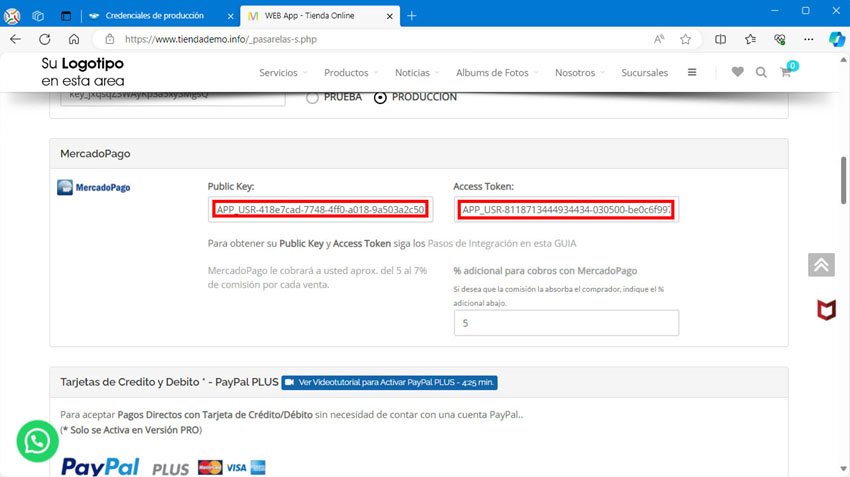This screenshot has height=477, width=850.
Task: Open the site search magnifier icon
Action: tap(761, 72)
